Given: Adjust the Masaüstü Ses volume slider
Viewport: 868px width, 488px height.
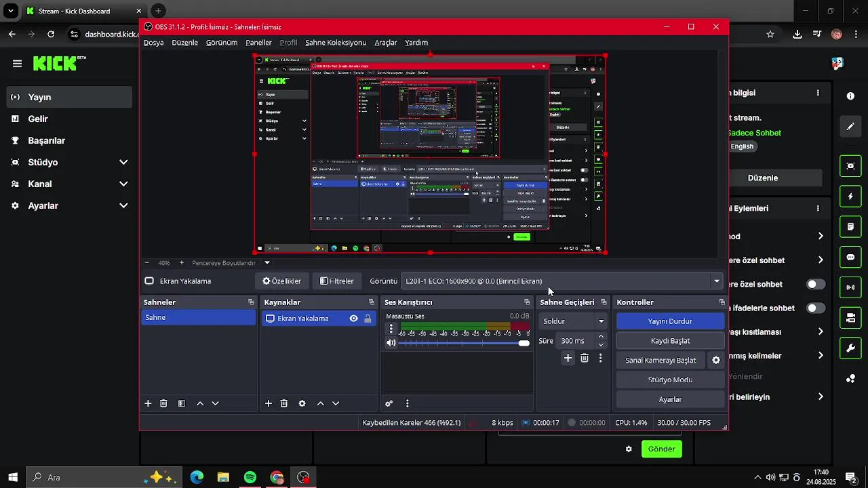Looking at the screenshot, I should pyautogui.click(x=465, y=344).
